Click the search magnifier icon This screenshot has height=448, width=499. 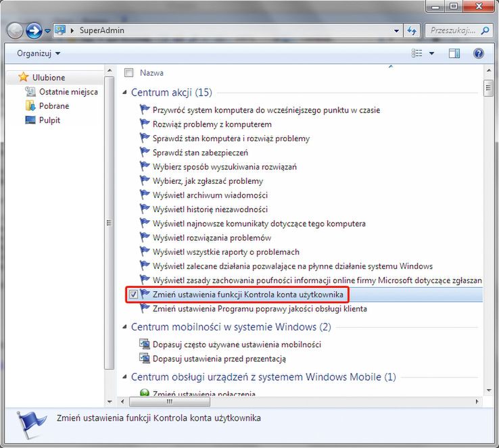point(485,30)
